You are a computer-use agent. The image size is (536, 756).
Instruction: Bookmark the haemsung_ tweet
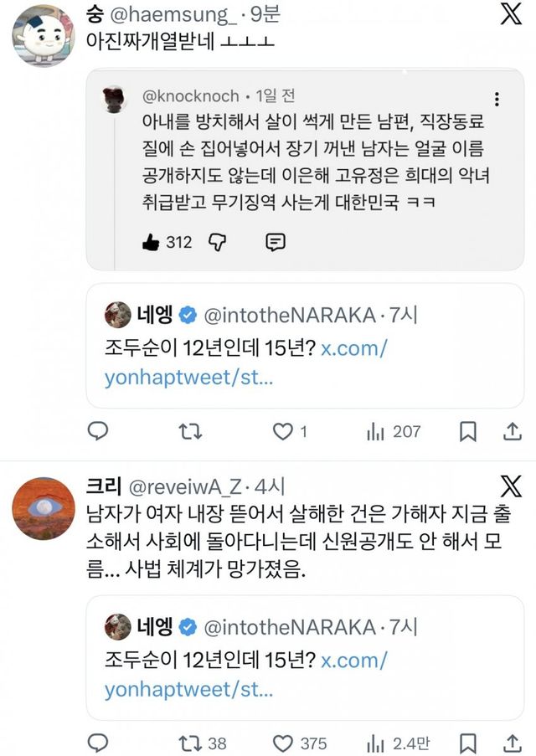468,431
